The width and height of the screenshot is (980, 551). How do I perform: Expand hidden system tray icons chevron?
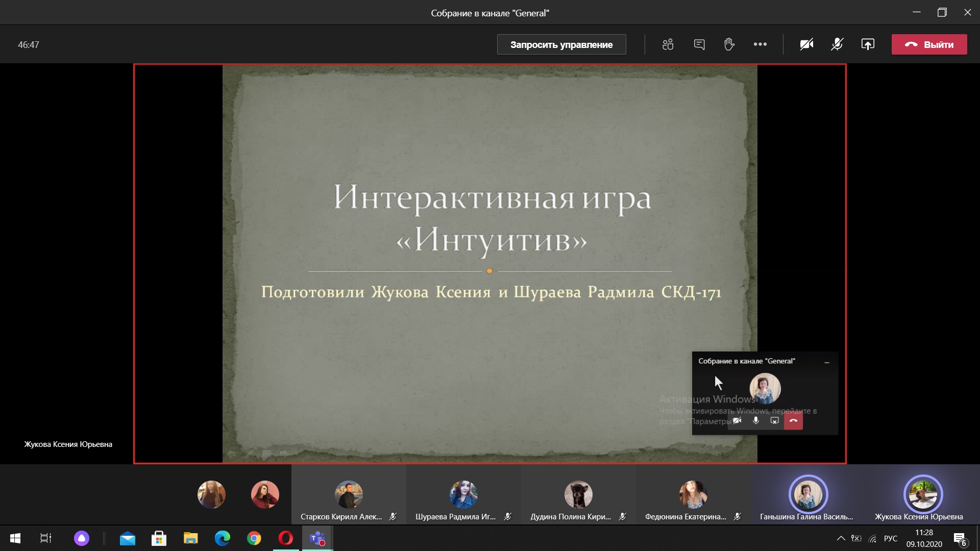(x=841, y=538)
